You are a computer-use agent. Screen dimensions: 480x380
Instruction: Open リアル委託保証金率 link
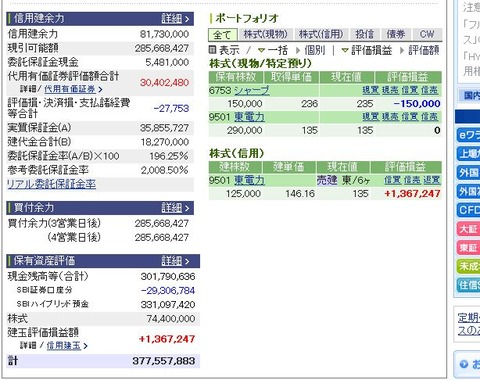click(52, 184)
